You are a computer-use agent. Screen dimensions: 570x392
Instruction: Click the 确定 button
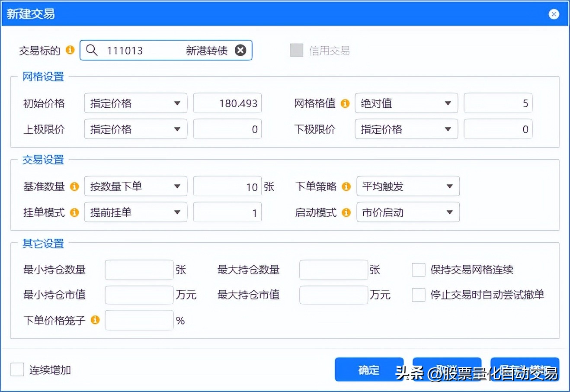click(x=369, y=370)
